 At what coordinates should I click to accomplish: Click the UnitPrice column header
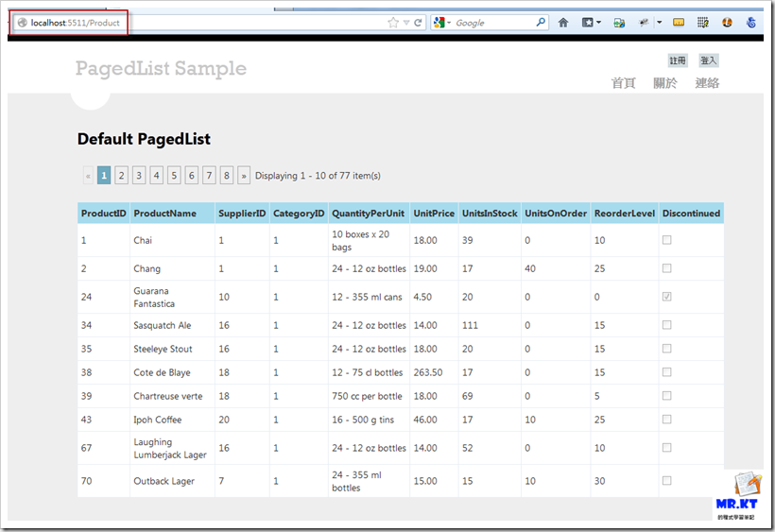point(434,214)
